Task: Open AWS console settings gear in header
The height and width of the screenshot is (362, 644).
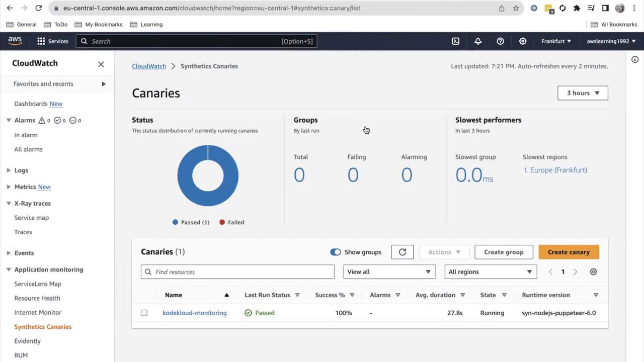Action: pyautogui.click(x=523, y=41)
